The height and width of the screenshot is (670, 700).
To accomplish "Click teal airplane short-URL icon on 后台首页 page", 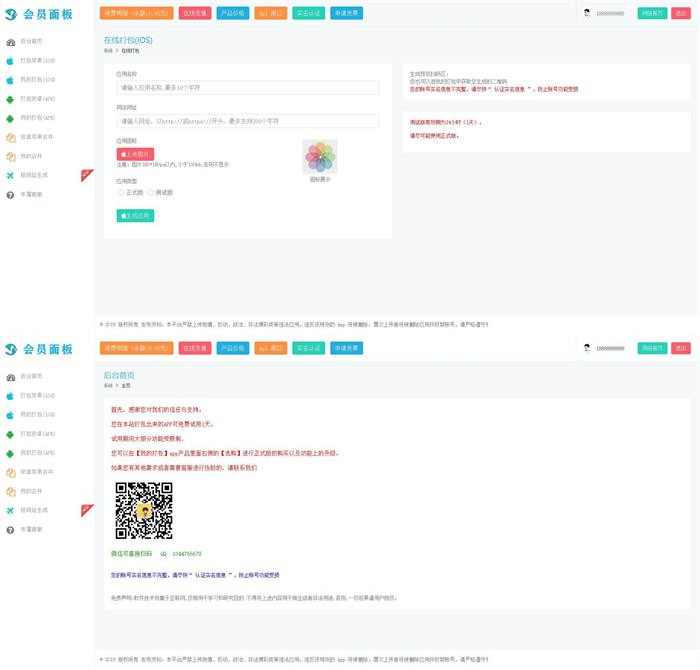I will (10, 511).
